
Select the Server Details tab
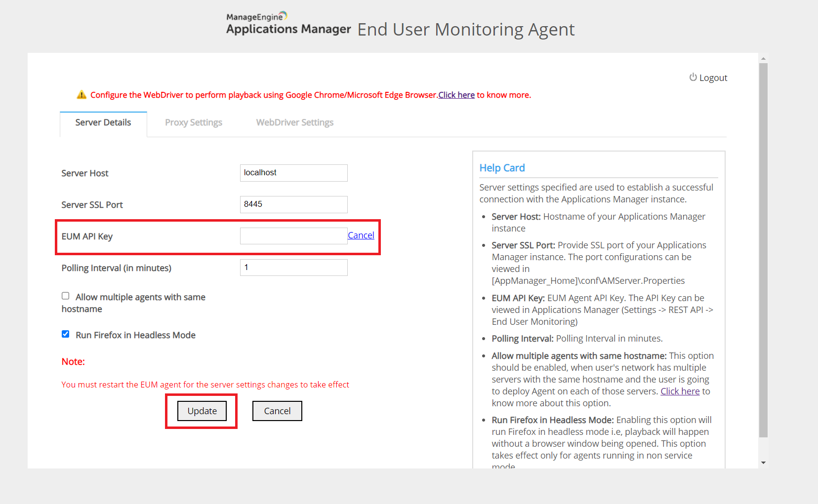click(x=103, y=122)
